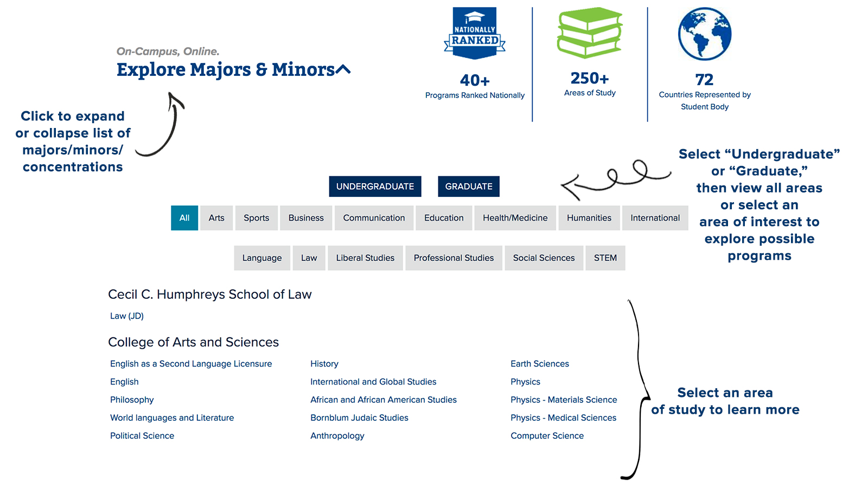The height and width of the screenshot is (494, 868).
Task: View the Physics - Materials Science program
Action: [564, 400]
